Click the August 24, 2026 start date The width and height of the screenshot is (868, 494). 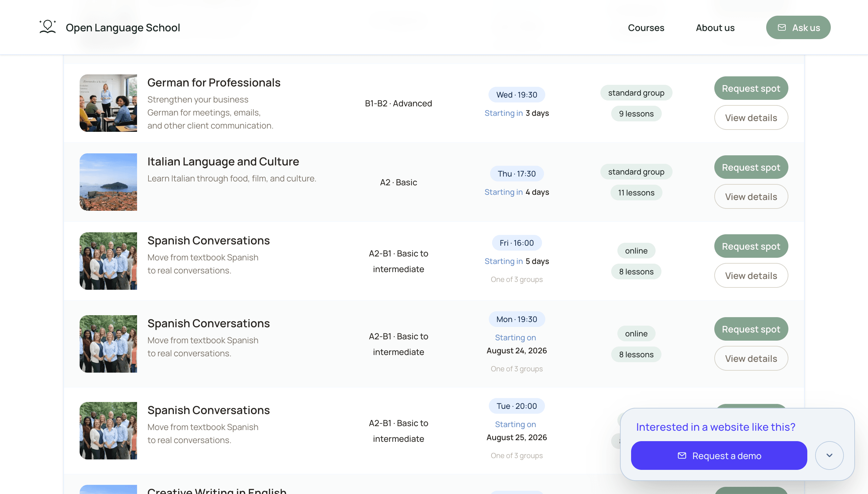click(517, 350)
